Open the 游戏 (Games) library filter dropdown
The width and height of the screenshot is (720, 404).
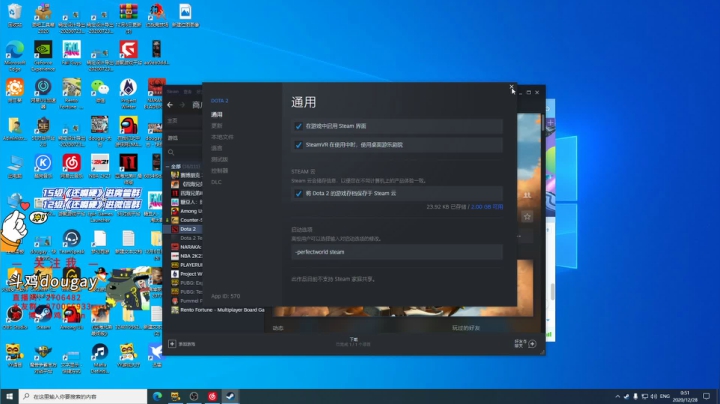pyautogui.click(x=184, y=138)
